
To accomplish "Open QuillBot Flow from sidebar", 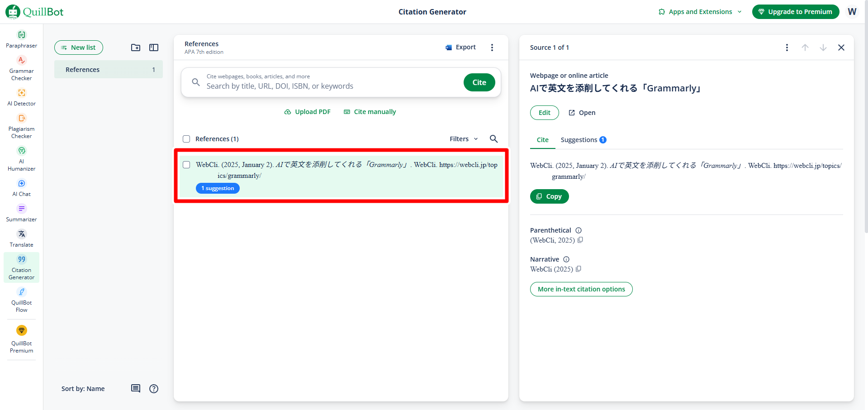I will (x=21, y=300).
